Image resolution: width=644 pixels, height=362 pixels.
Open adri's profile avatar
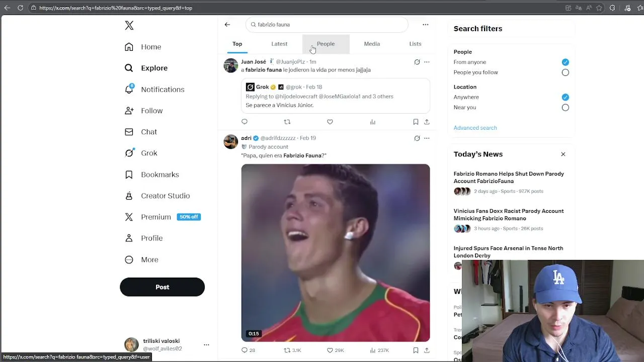pos(231,141)
